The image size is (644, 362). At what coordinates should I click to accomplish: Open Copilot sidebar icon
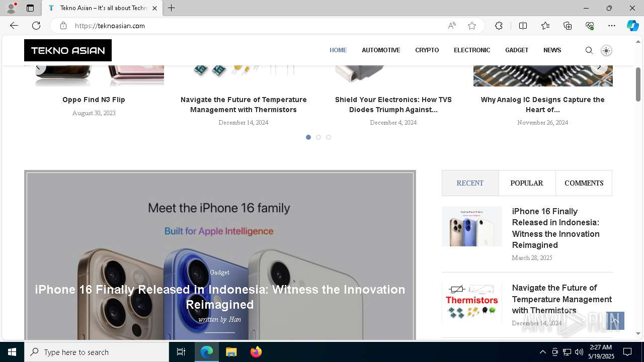click(x=632, y=26)
